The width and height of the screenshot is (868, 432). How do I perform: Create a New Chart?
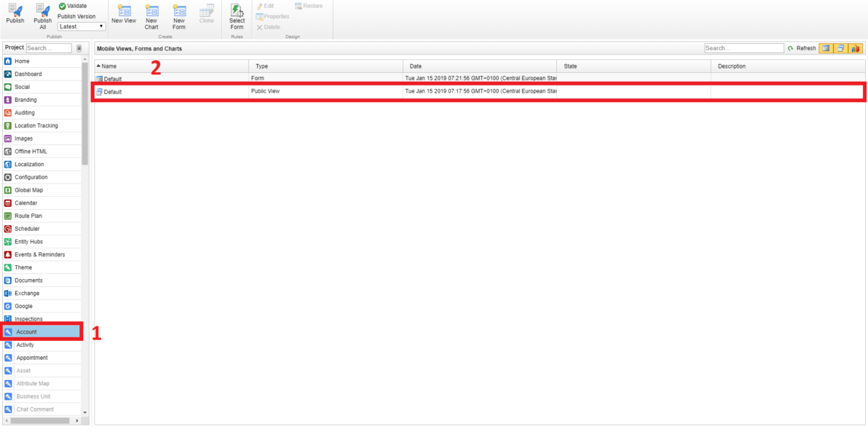[151, 15]
